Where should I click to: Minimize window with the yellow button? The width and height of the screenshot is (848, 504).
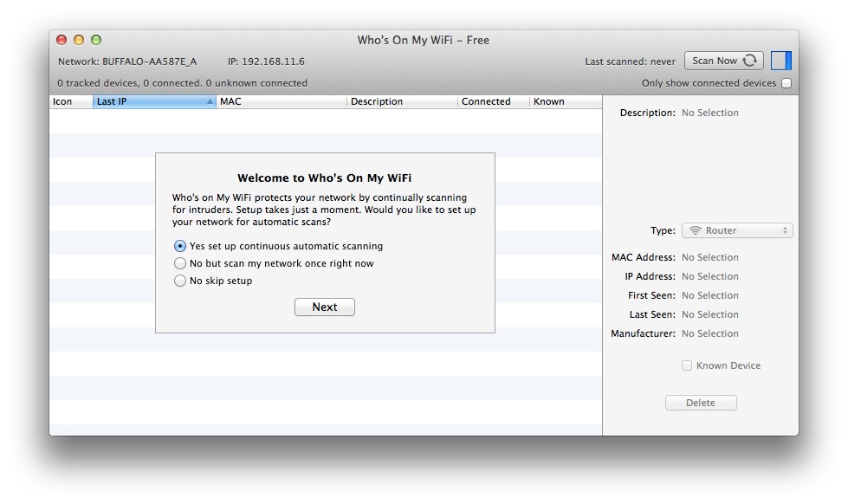pyautogui.click(x=79, y=40)
